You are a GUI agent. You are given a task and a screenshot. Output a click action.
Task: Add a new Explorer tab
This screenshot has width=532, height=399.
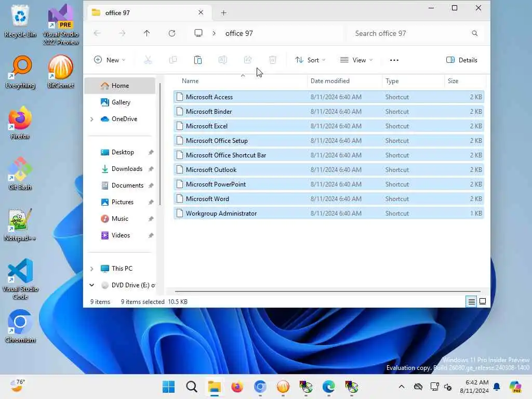(223, 13)
